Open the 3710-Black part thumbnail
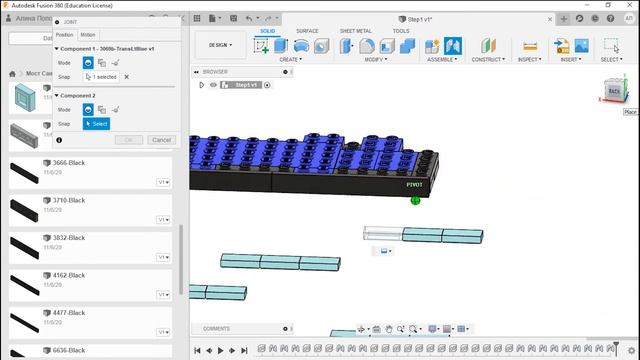This screenshot has width=640, height=360. 24,211
